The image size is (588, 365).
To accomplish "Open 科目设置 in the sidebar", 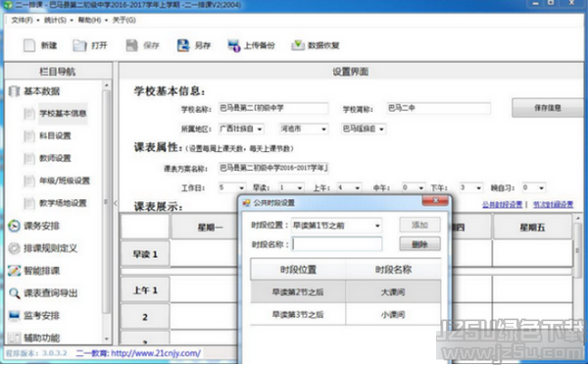I will pyautogui.click(x=55, y=135).
